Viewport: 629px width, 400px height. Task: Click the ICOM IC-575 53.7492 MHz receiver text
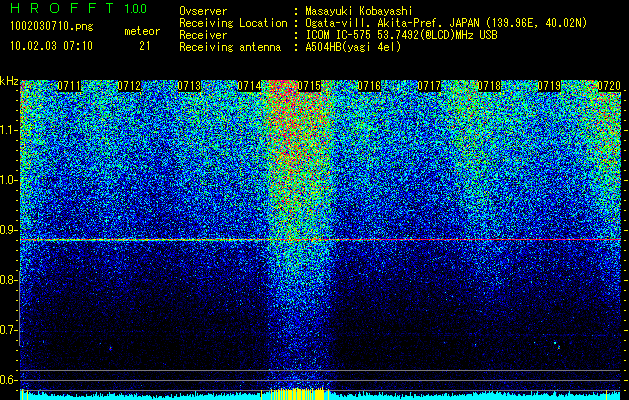coord(401,35)
